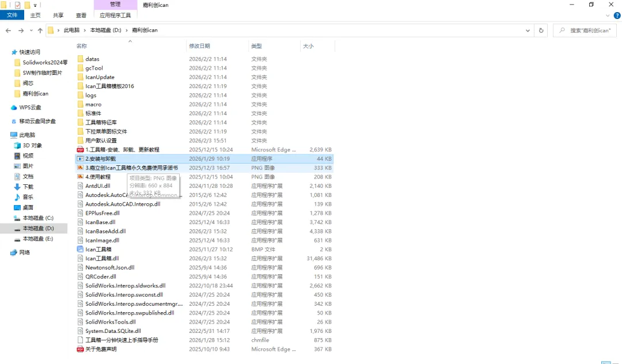Select the datas folder icon
The height and width of the screenshot is (364, 622).
click(x=81, y=59)
